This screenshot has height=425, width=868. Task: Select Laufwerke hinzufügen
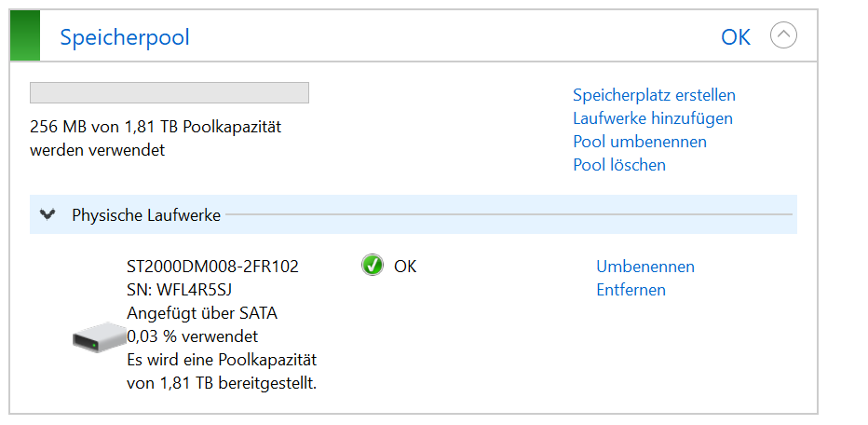[x=652, y=118]
